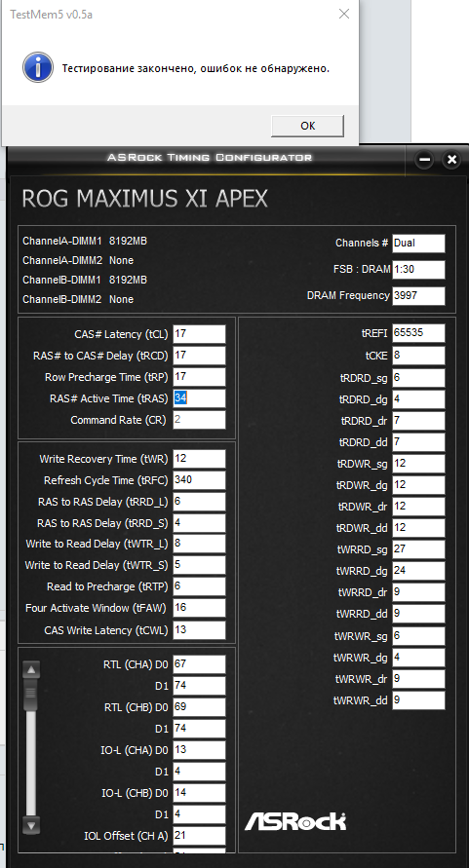This screenshot has height=868, width=469.
Task: Click the tWRRD_dd field
Action: pyautogui.click(x=418, y=614)
